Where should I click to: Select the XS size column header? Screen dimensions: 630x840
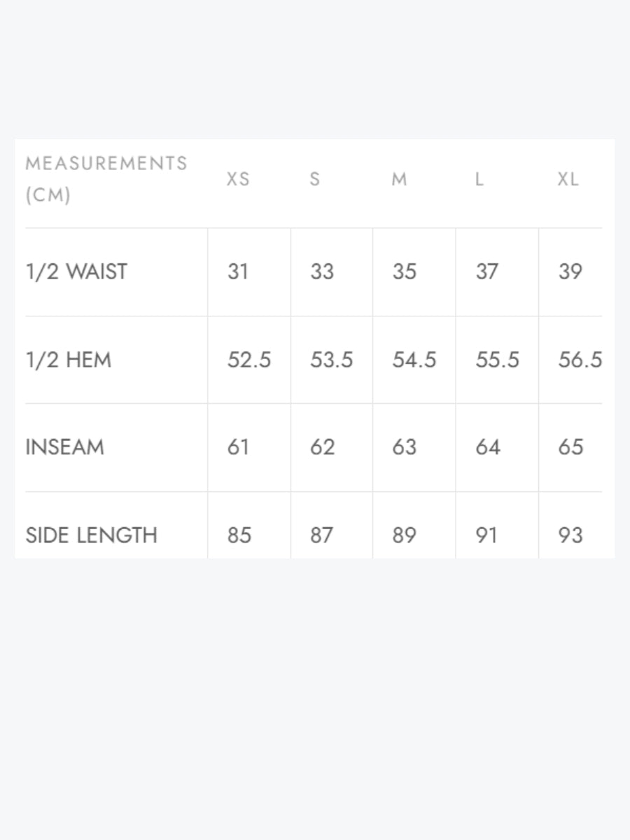tap(238, 179)
